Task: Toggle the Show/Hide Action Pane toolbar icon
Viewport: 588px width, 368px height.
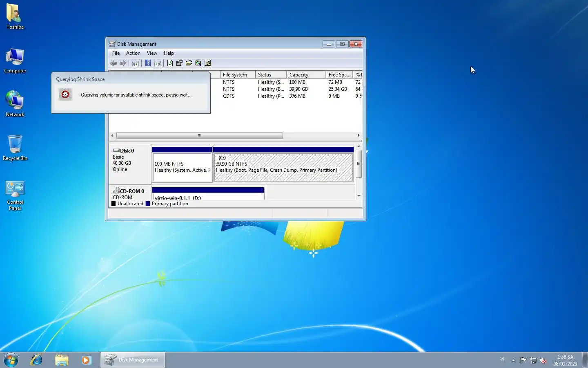Action: tap(158, 63)
